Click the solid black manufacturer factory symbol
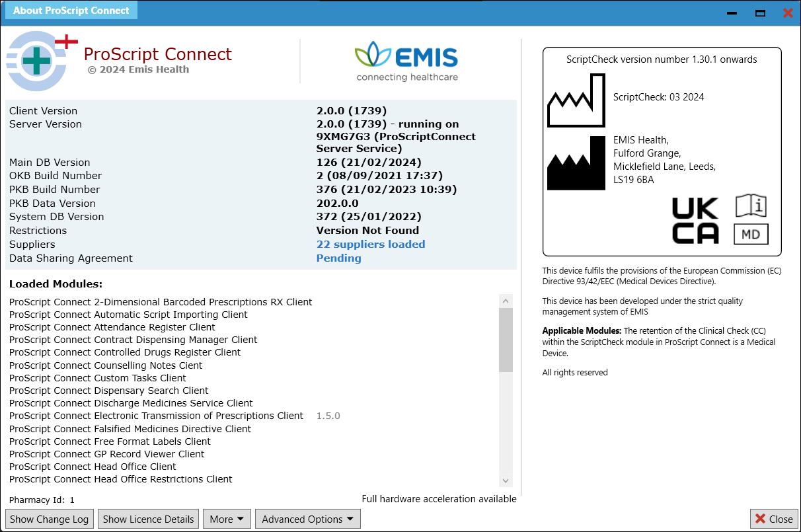The height and width of the screenshot is (532, 801). click(576, 163)
